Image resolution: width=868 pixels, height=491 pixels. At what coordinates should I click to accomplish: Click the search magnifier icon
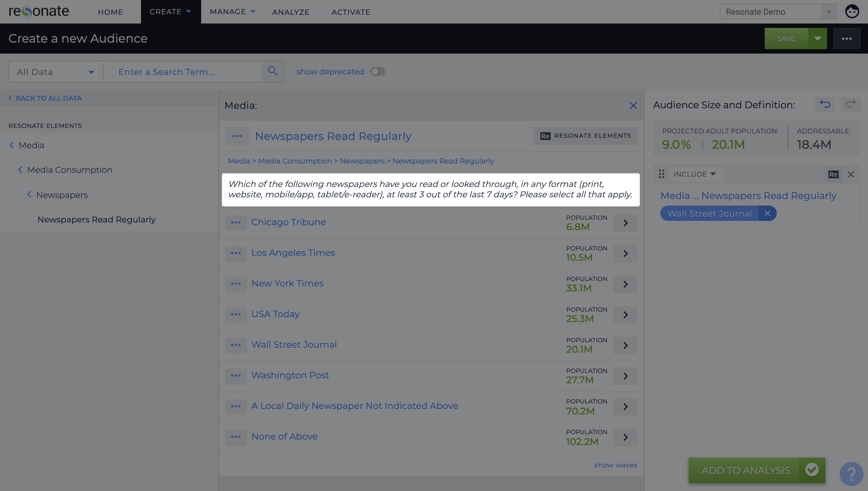click(273, 71)
